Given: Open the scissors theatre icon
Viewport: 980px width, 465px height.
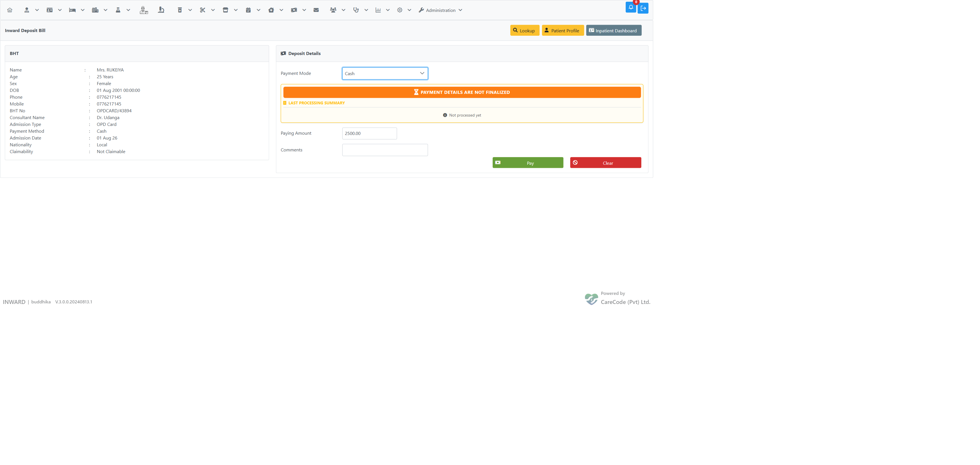Looking at the screenshot, I should coord(203,10).
